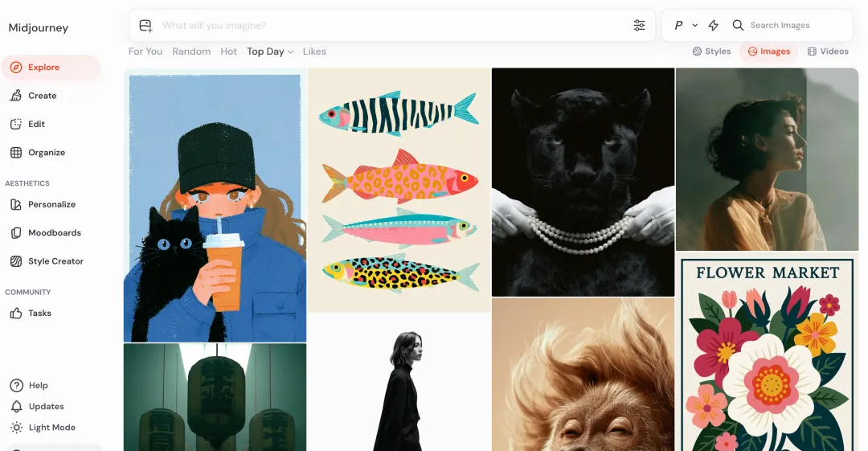The height and width of the screenshot is (451, 868).
Task: Switch theme with Light Mode toggle
Action: click(x=43, y=427)
